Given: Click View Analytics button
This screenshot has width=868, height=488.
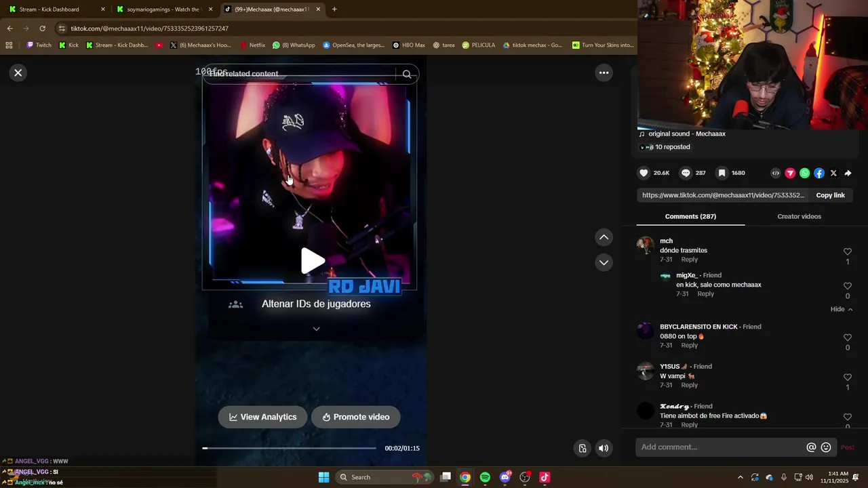Looking at the screenshot, I should point(262,417).
